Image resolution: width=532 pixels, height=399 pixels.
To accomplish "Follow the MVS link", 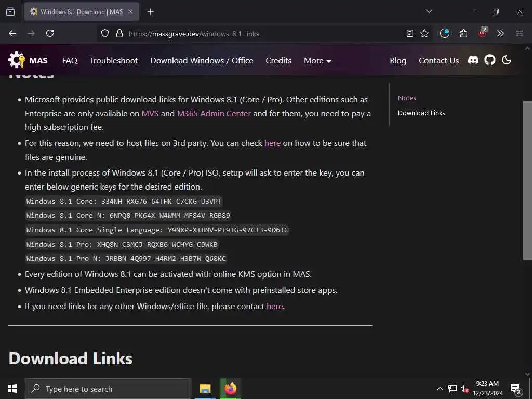I will [150, 113].
